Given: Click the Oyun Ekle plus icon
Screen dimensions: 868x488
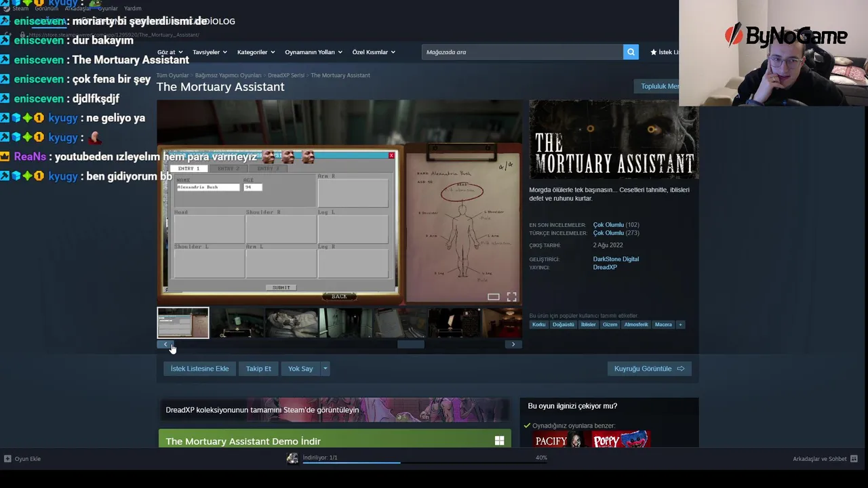Looking at the screenshot, I should pyautogui.click(x=7, y=459).
